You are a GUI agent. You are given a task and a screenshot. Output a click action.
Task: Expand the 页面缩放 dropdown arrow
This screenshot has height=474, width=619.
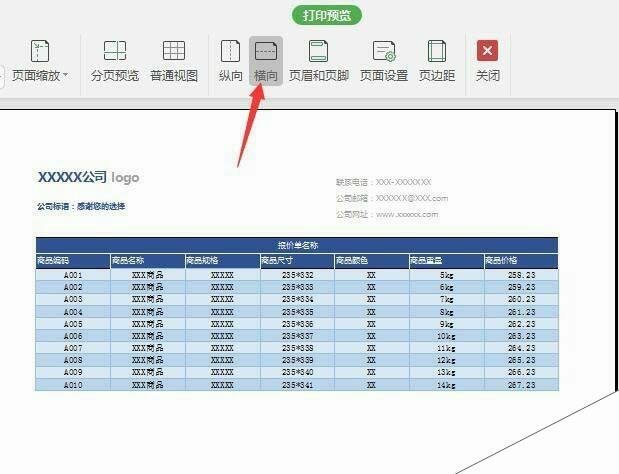[x=66, y=74]
